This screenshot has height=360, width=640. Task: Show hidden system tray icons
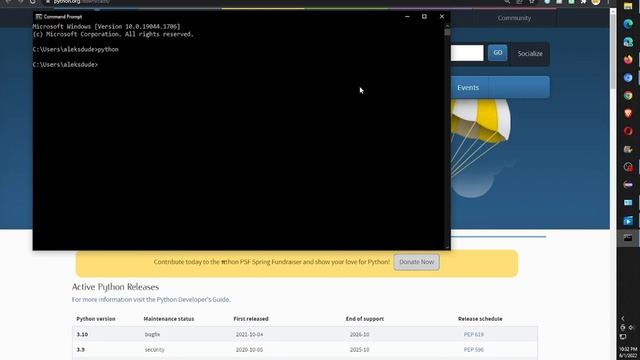click(623, 318)
